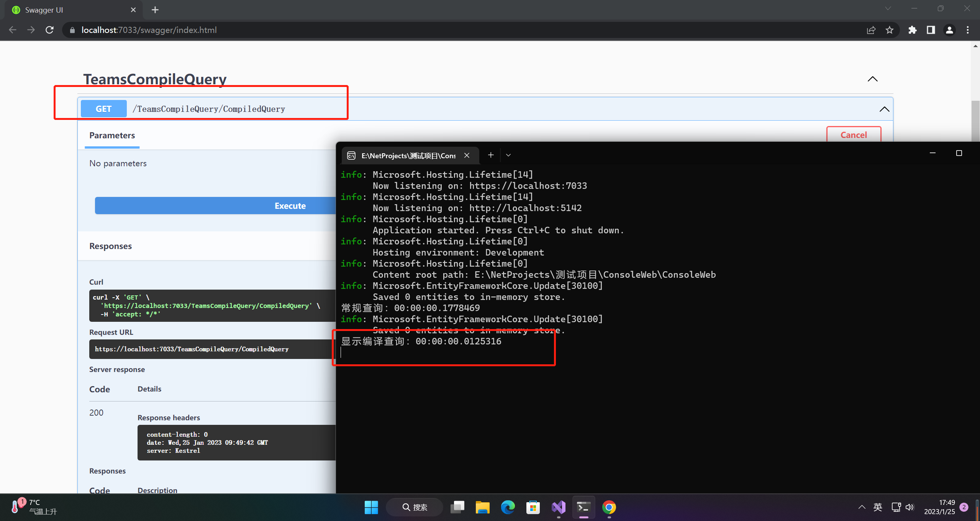Open the browser extensions puzzle icon
980x521 pixels.
(912, 30)
